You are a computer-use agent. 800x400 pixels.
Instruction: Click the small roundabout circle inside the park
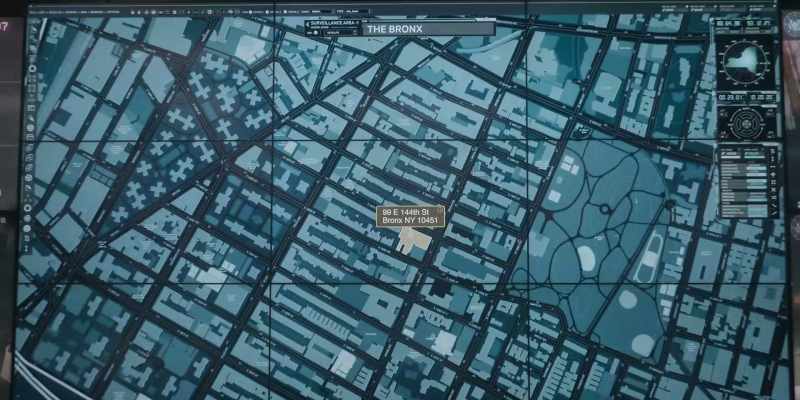click(605, 209)
